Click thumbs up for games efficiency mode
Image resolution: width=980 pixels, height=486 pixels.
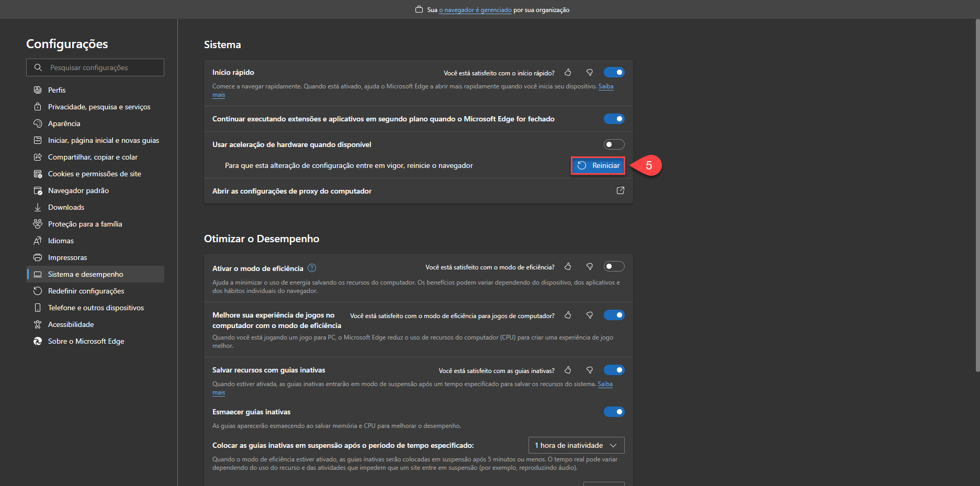pos(568,315)
